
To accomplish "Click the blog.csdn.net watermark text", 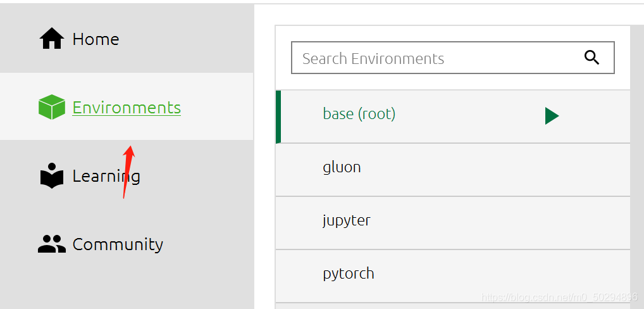I will 559,297.
